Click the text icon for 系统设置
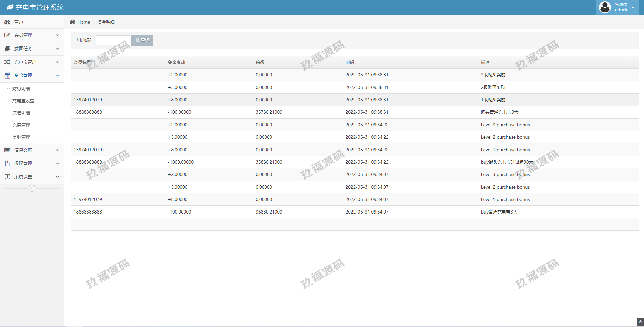Image resolution: width=644 pixels, height=327 pixels. point(7,177)
